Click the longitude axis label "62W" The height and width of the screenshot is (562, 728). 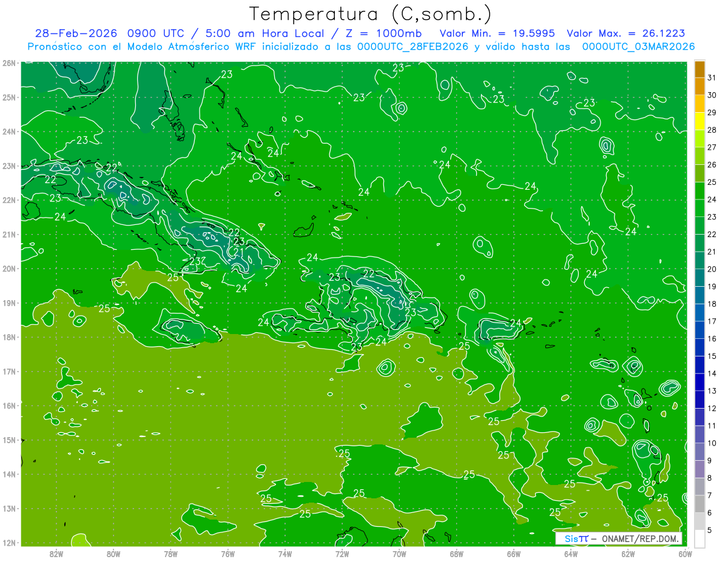[x=628, y=554]
